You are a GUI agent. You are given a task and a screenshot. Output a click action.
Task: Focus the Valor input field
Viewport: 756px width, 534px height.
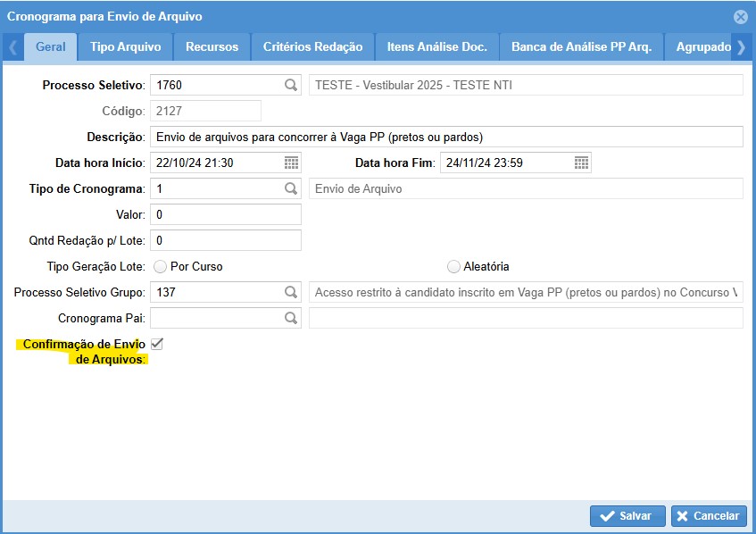coord(225,215)
